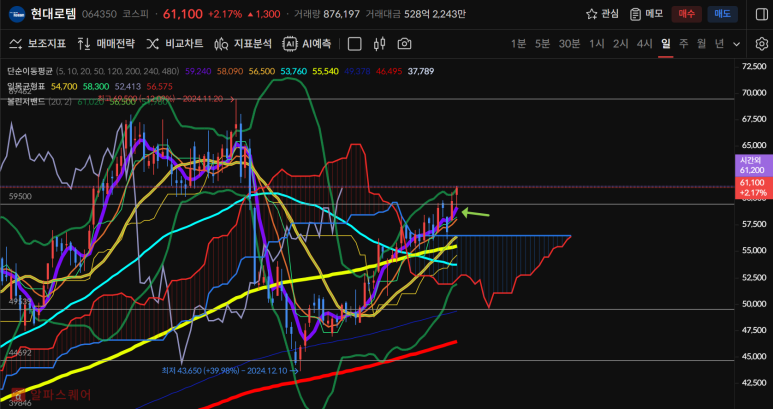Click the 일목균형표 indicator label
Image resolution: width=773 pixels, height=409 pixels.
pos(26,86)
